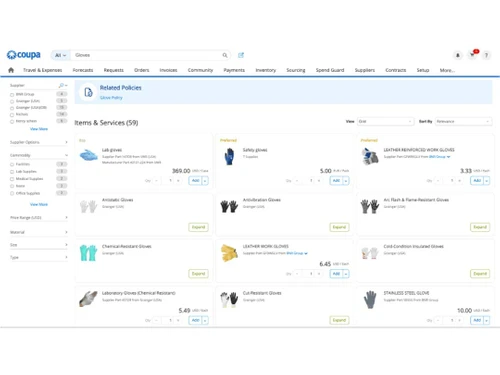Image resolution: width=500 pixels, height=375 pixels.
Task: Expand the Cold-Condition Insulated Gloves card
Action: [x=480, y=274]
